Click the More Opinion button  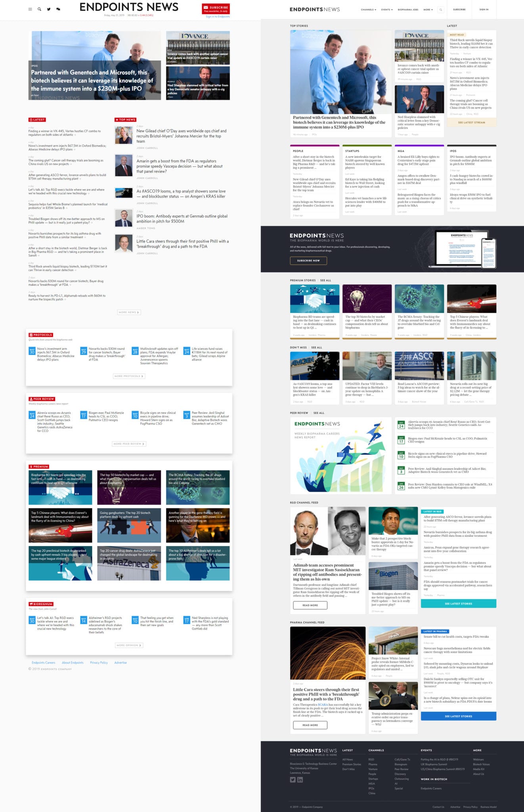(129, 645)
